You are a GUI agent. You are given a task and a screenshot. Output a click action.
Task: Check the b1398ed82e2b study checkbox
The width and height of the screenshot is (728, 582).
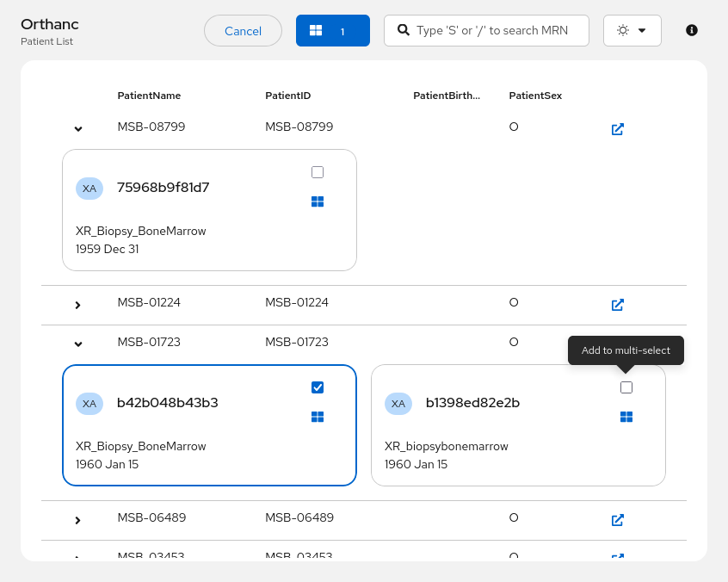pyautogui.click(x=626, y=387)
